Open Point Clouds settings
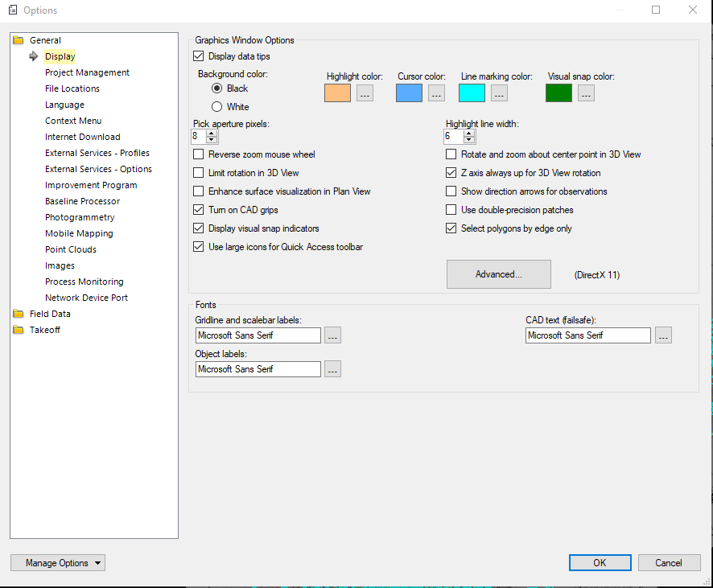The width and height of the screenshot is (713, 588). coord(71,249)
